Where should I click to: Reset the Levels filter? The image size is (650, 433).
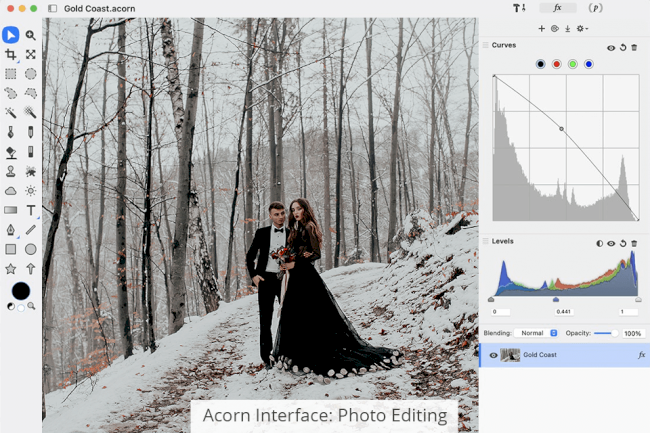(x=623, y=244)
